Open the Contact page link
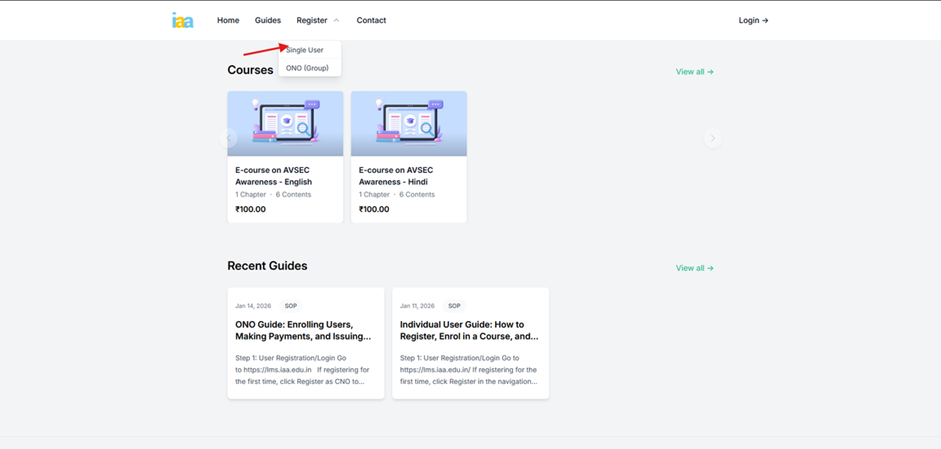The height and width of the screenshot is (449, 941). (371, 20)
